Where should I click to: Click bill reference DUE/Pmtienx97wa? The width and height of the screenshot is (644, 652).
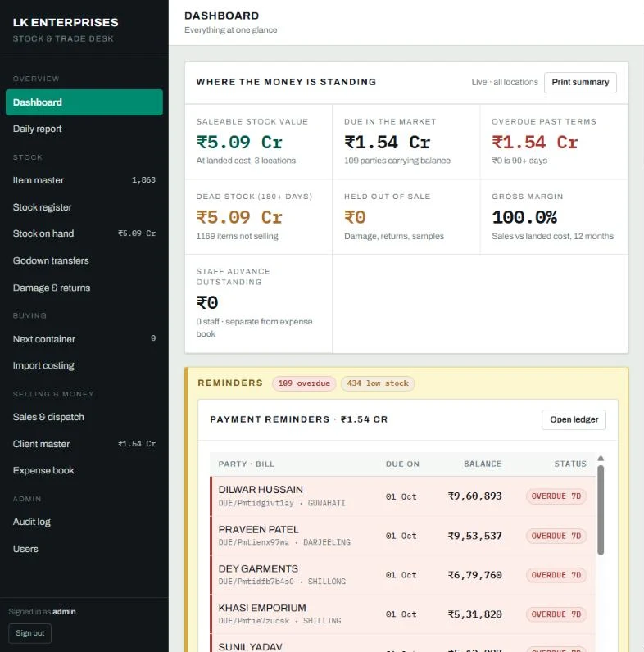coord(253,542)
